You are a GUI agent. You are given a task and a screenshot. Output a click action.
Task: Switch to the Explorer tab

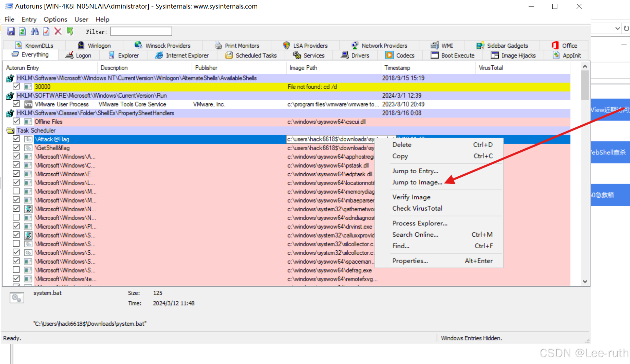click(x=123, y=55)
